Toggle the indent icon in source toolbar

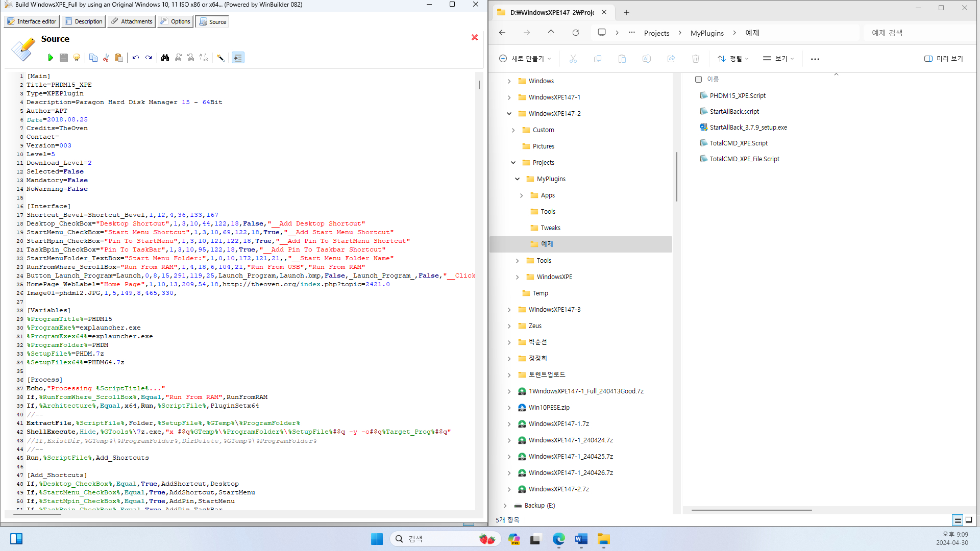click(238, 58)
